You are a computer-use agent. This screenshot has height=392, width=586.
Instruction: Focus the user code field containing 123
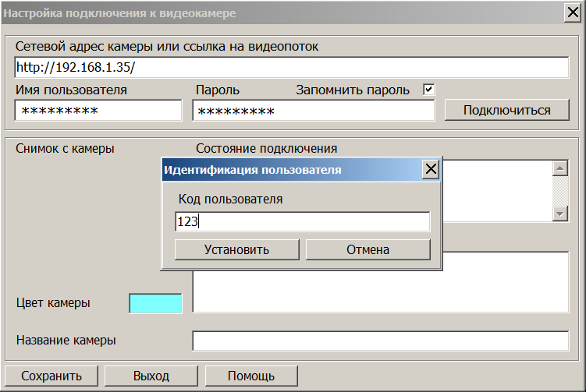coord(302,222)
